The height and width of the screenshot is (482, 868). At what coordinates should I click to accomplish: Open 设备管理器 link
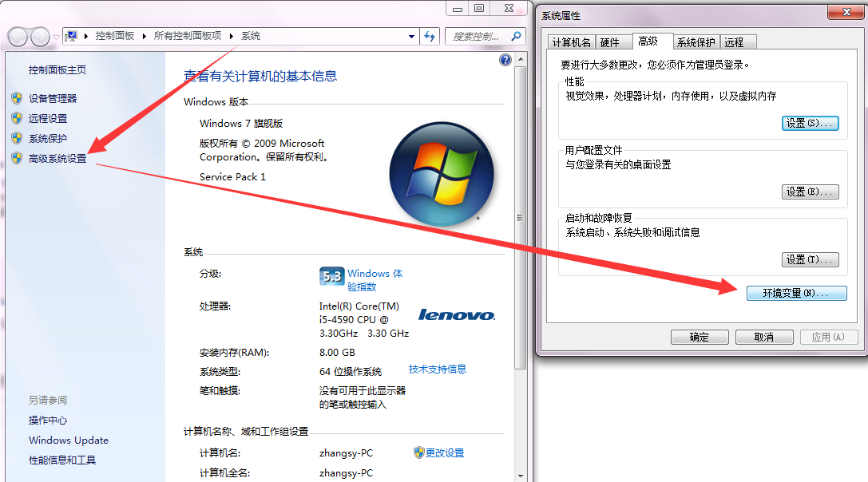point(53,98)
